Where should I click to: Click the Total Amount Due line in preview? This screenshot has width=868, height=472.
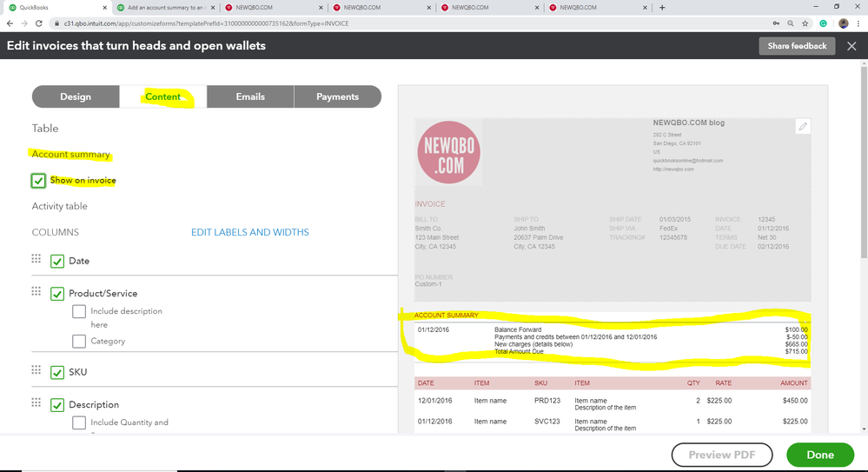point(519,351)
